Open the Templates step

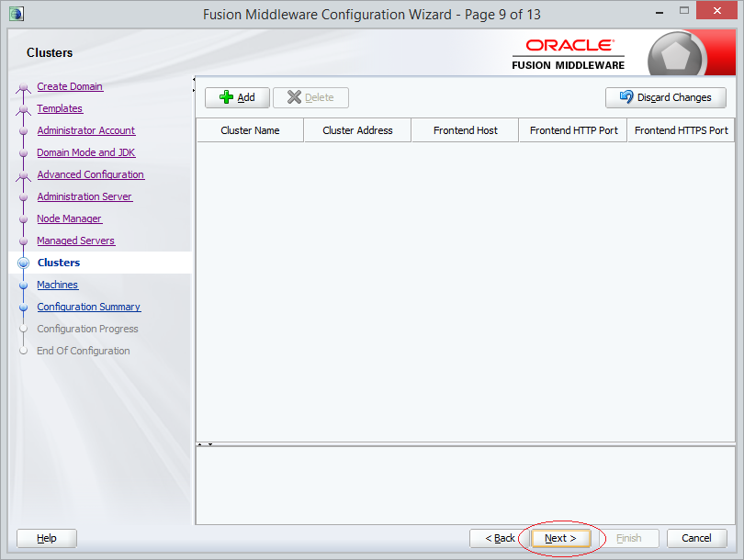coord(60,108)
